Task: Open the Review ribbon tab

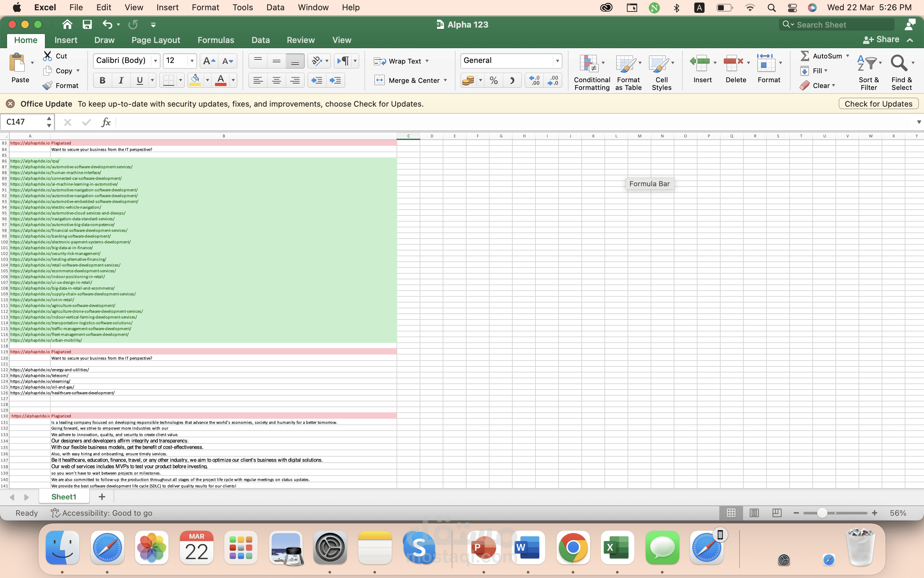Action: [301, 40]
